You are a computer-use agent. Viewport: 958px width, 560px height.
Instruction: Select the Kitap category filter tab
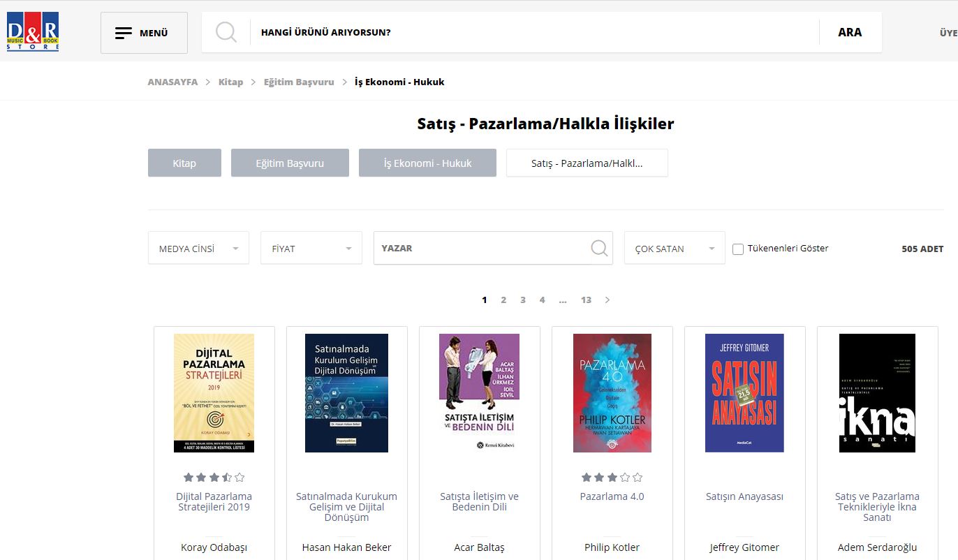click(184, 163)
